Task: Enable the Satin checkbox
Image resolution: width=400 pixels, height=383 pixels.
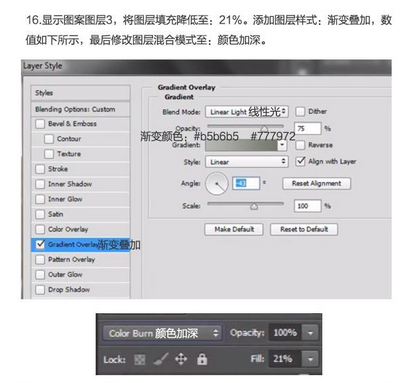Action: [40, 214]
